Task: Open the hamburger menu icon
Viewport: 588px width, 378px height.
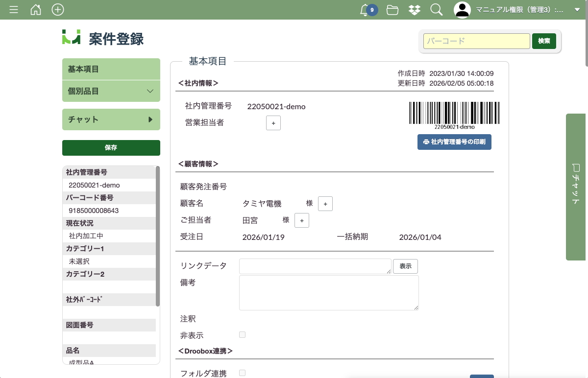Action: 14,10
